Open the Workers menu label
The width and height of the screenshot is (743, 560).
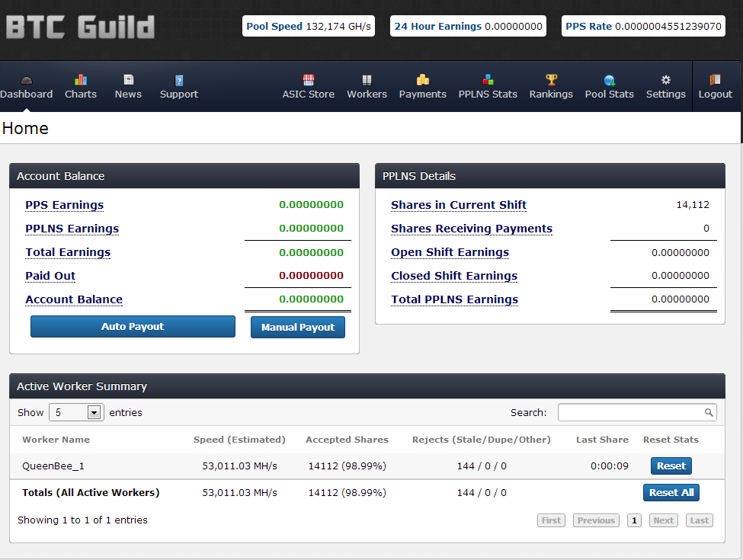click(x=367, y=94)
